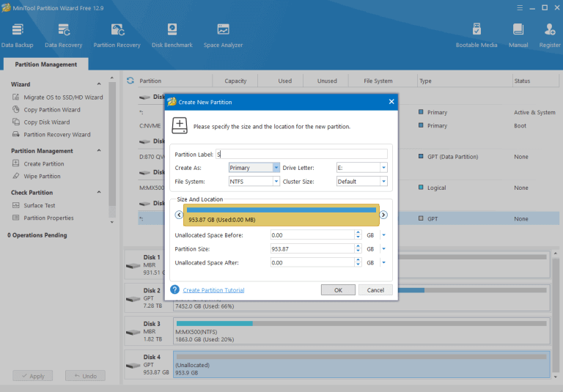Create Bootable Media
Image resolution: width=563 pixels, height=392 pixels.
(476, 36)
